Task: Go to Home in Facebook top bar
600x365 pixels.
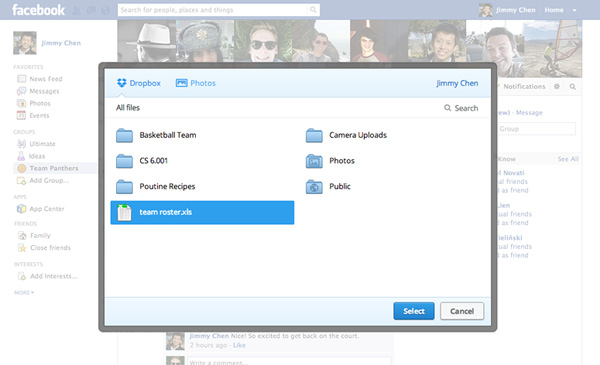Action: tap(554, 10)
